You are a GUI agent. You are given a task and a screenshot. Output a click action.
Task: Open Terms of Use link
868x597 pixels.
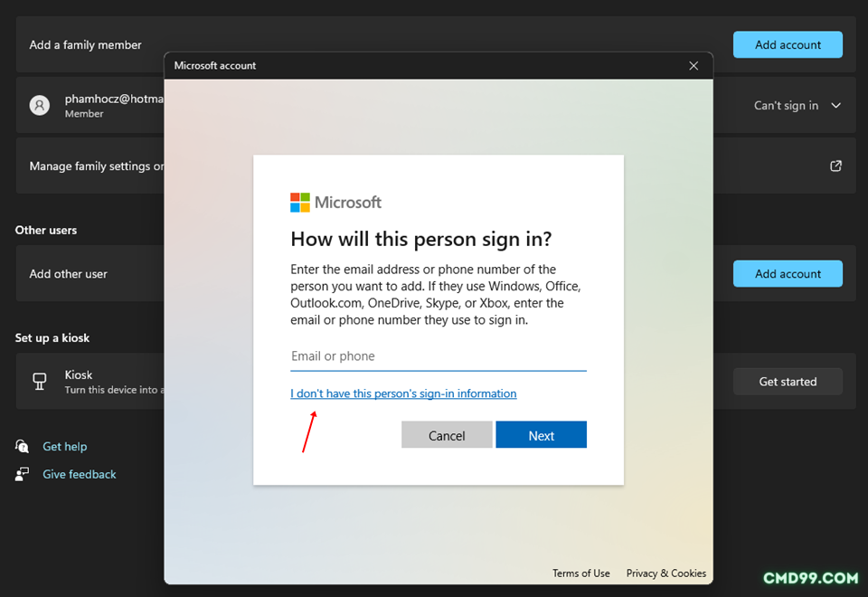[580, 573]
